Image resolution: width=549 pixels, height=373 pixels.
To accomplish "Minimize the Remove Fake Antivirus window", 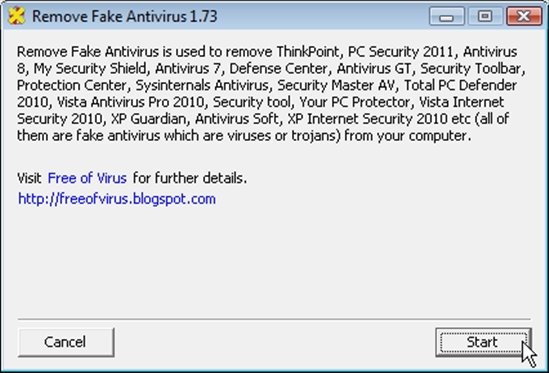I will (x=447, y=16).
